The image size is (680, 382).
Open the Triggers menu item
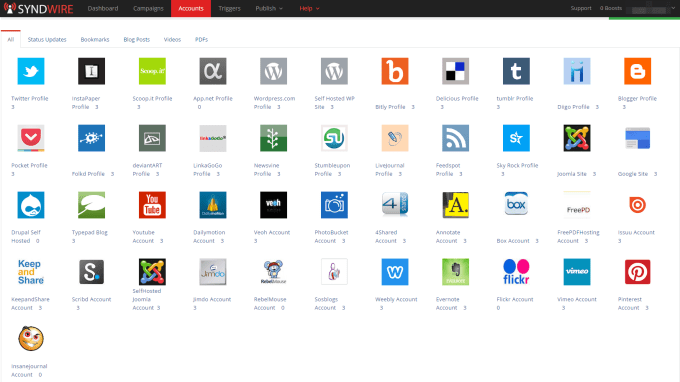click(229, 8)
